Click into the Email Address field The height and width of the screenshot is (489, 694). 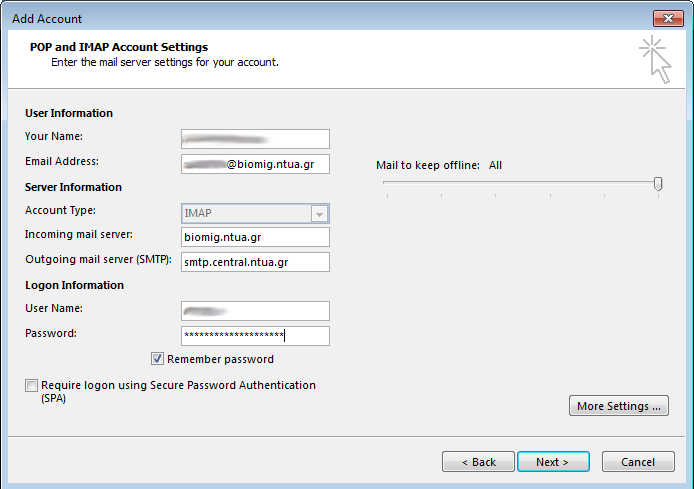pos(255,164)
